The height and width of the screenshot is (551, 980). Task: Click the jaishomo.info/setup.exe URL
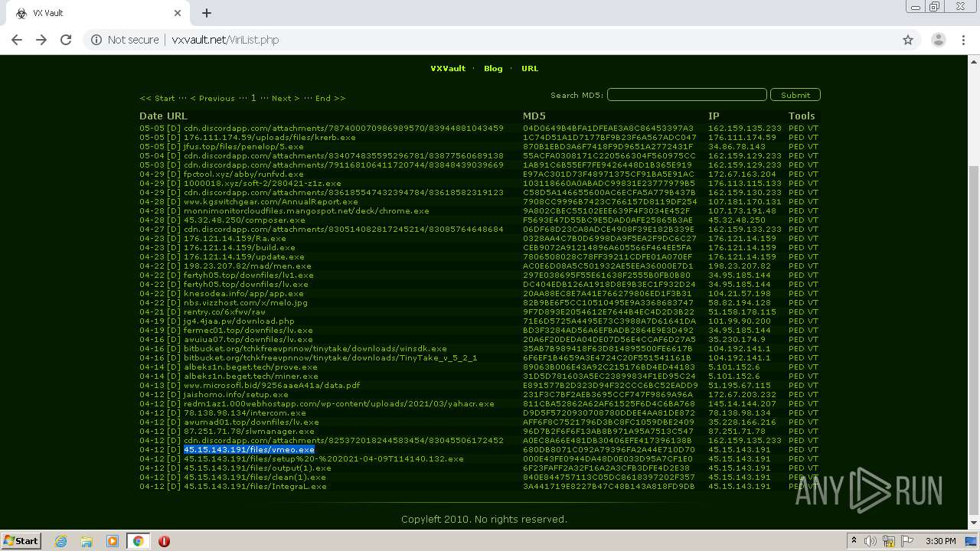(x=236, y=394)
